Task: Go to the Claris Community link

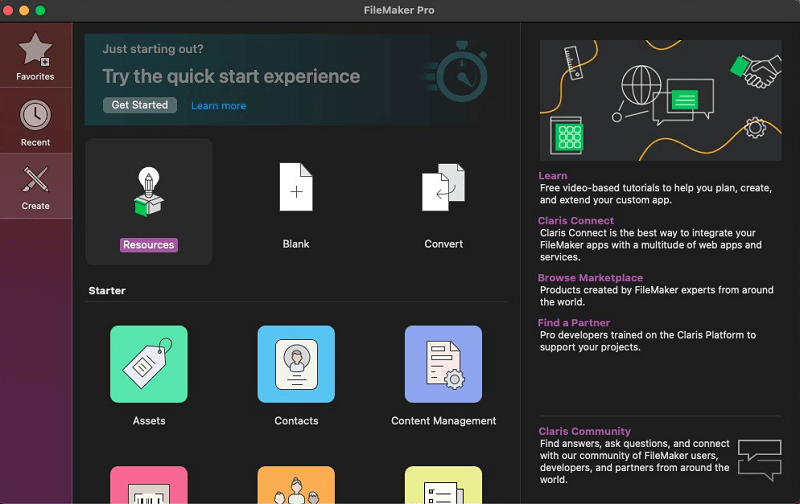Action: 584,432
